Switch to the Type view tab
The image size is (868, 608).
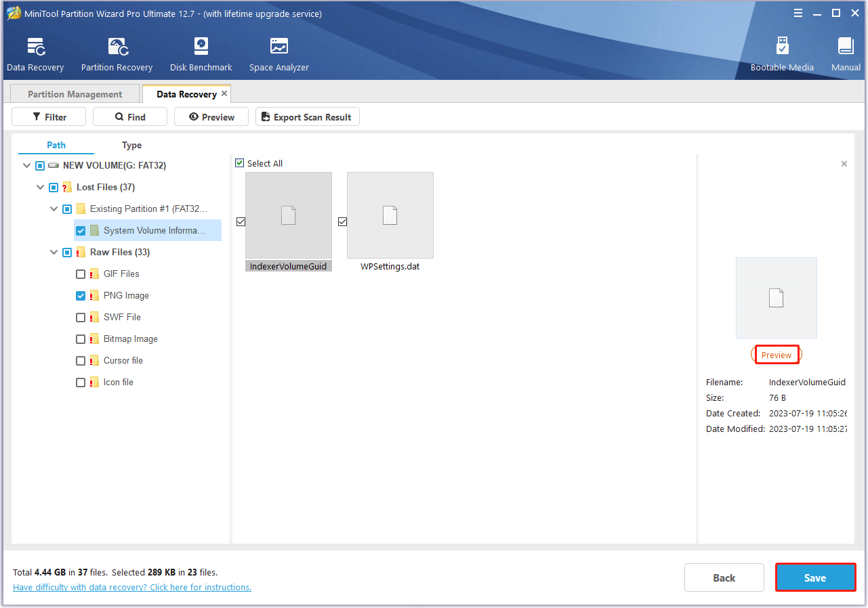[131, 145]
